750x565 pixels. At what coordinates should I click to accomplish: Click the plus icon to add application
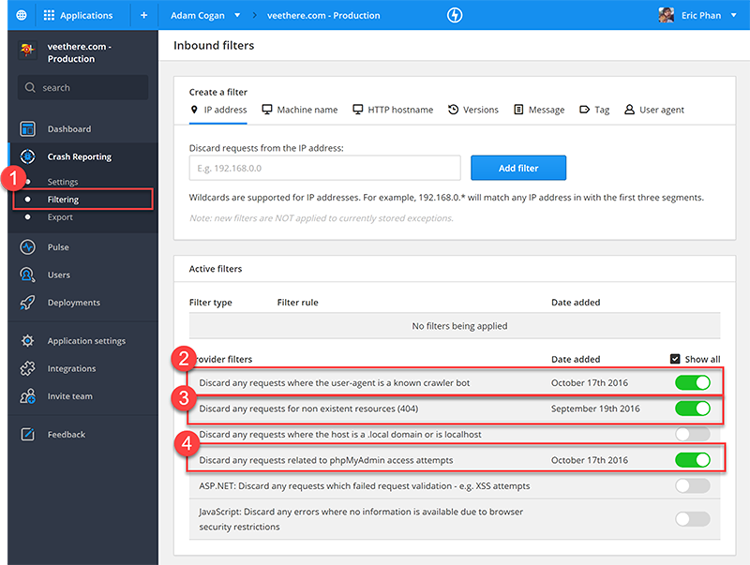tap(143, 15)
